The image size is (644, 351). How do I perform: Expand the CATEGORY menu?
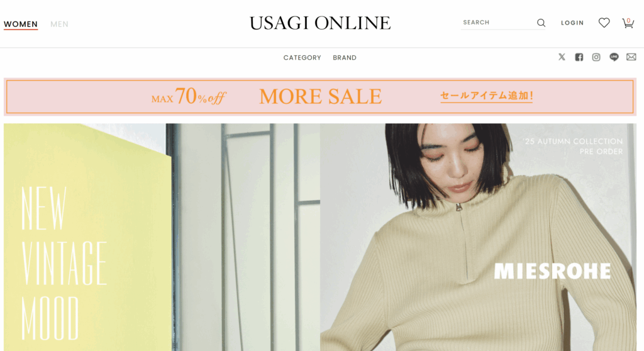click(x=303, y=58)
